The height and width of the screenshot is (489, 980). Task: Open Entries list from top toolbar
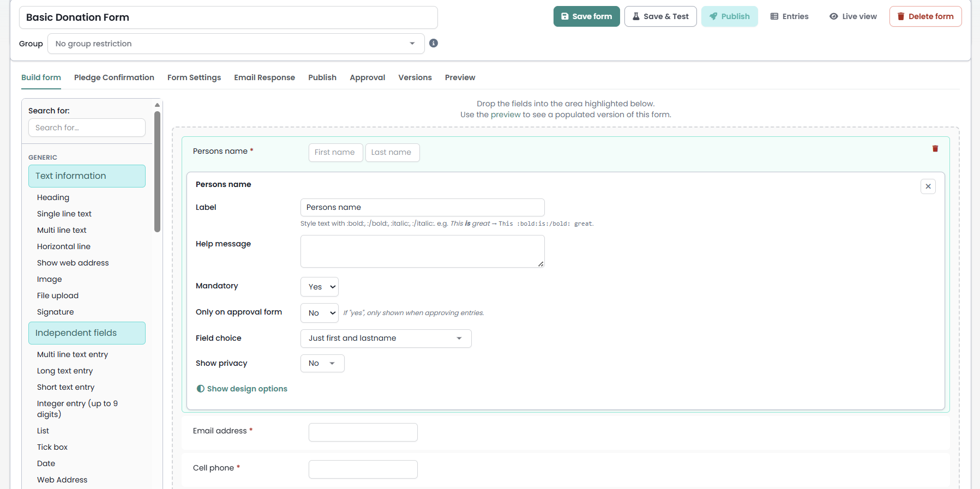pyautogui.click(x=789, y=16)
